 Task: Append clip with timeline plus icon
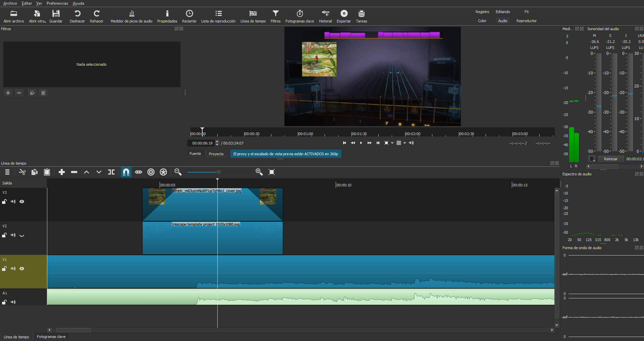62,172
